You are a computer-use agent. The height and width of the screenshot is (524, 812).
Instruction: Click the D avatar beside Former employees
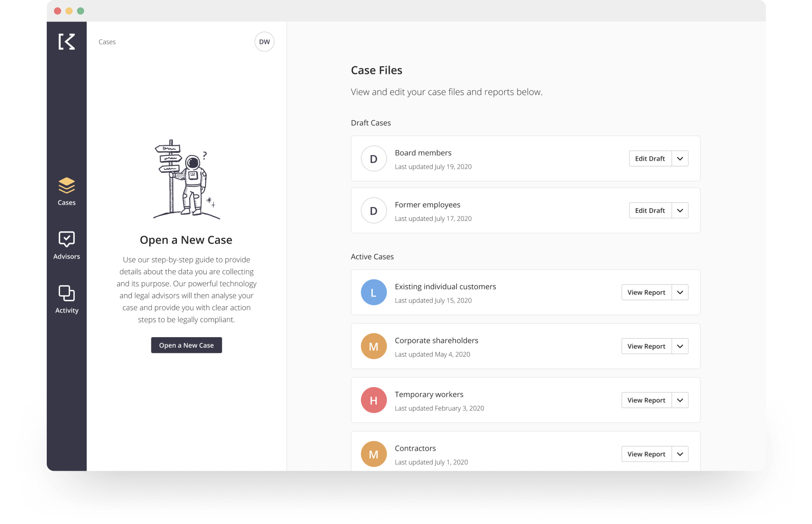[x=374, y=210]
